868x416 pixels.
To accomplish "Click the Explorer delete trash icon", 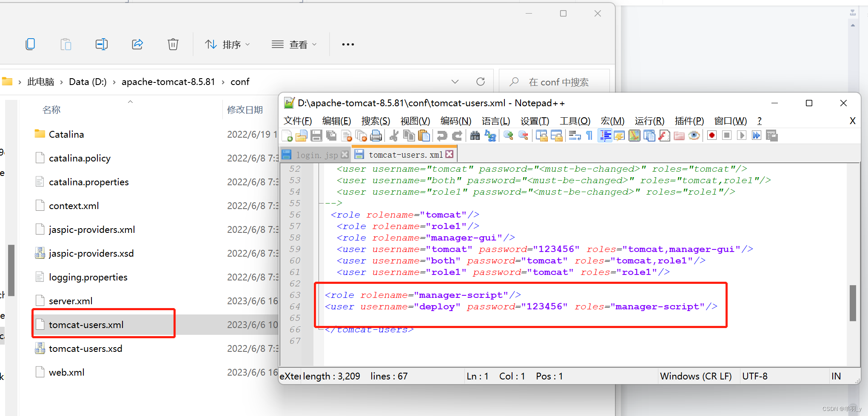I will click(173, 44).
